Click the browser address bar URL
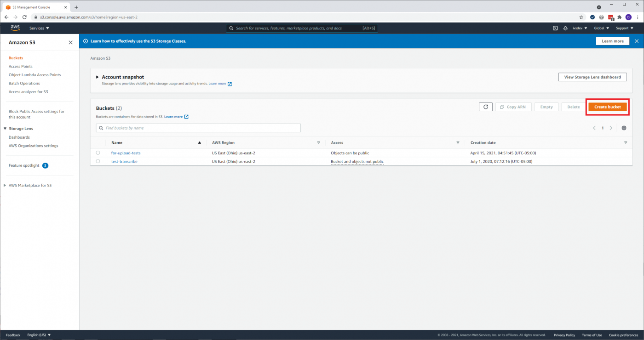The width and height of the screenshot is (644, 340). [89, 17]
